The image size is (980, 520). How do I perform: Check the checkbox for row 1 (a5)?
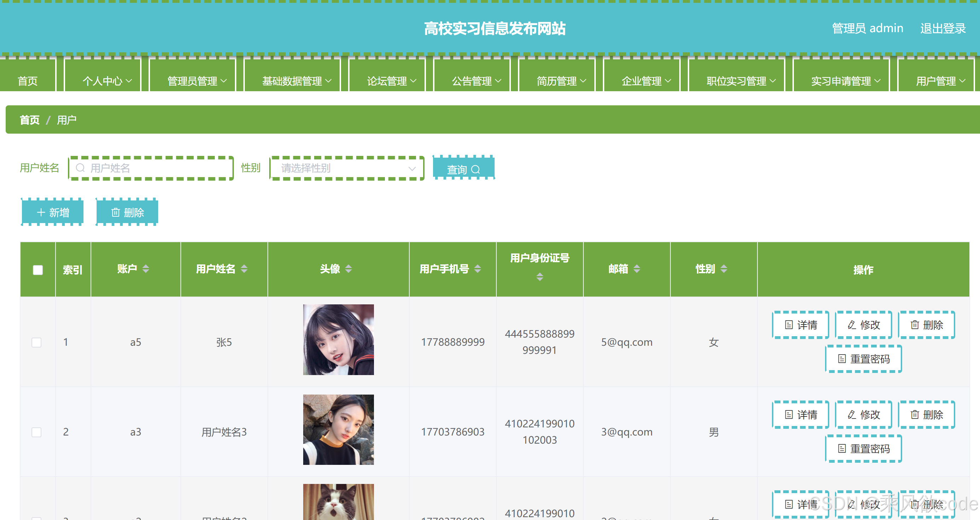click(x=36, y=342)
